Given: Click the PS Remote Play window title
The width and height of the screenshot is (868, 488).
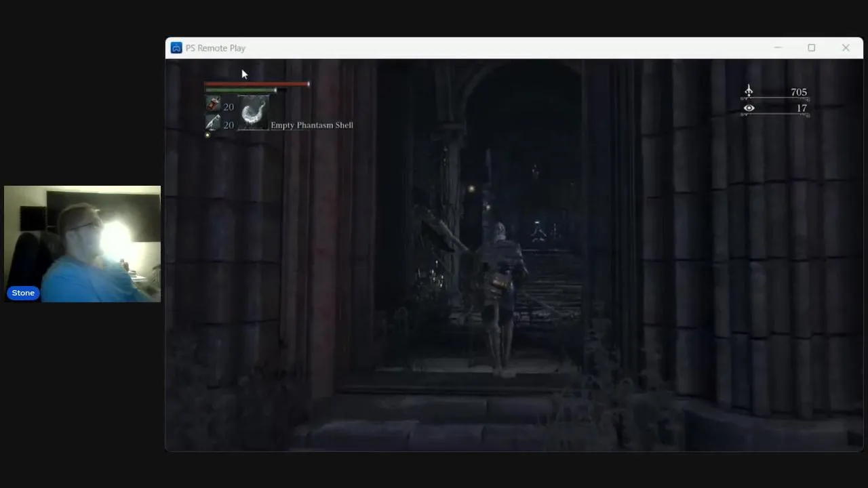Looking at the screenshot, I should click(x=216, y=48).
